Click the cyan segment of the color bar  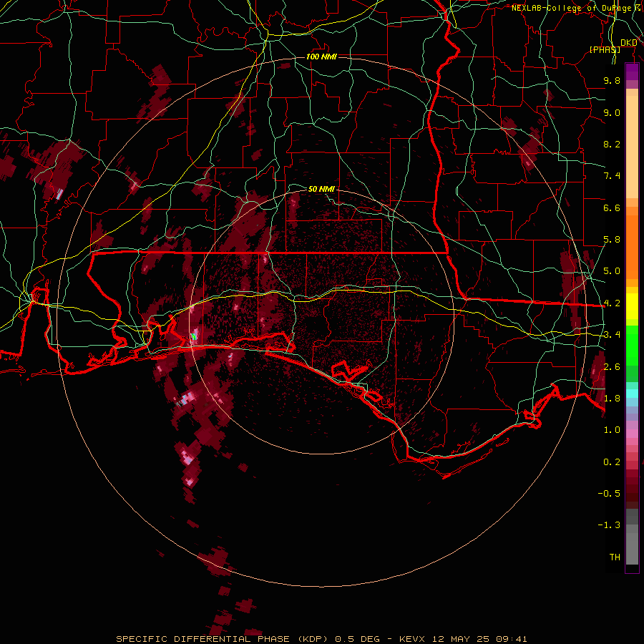pos(632,394)
